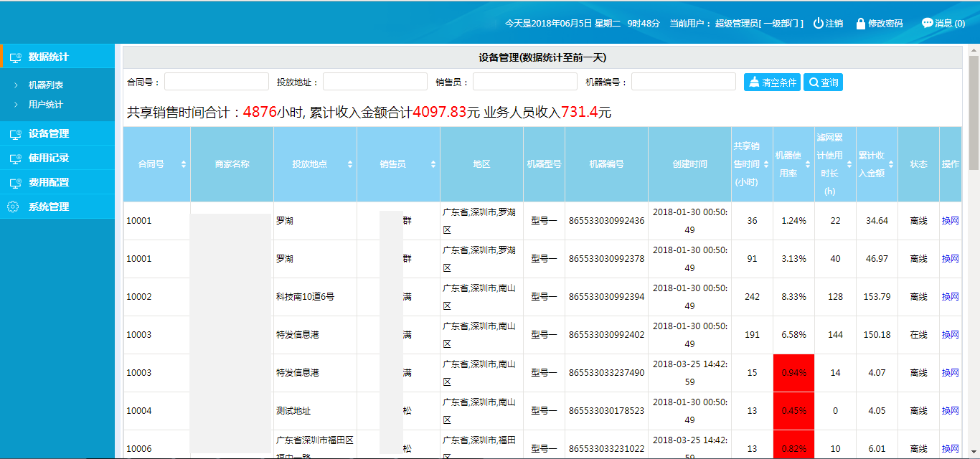Open 消息 (0) notifications
The width and height of the screenshot is (980, 459).
pos(950,23)
